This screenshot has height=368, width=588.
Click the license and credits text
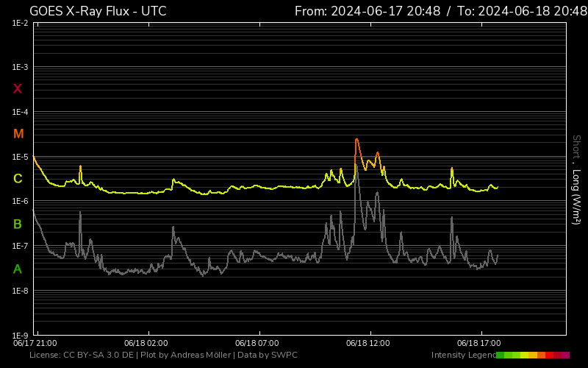pos(163,355)
